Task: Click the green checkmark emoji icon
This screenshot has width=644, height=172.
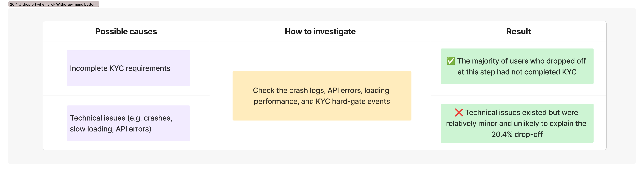Action: [x=451, y=61]
